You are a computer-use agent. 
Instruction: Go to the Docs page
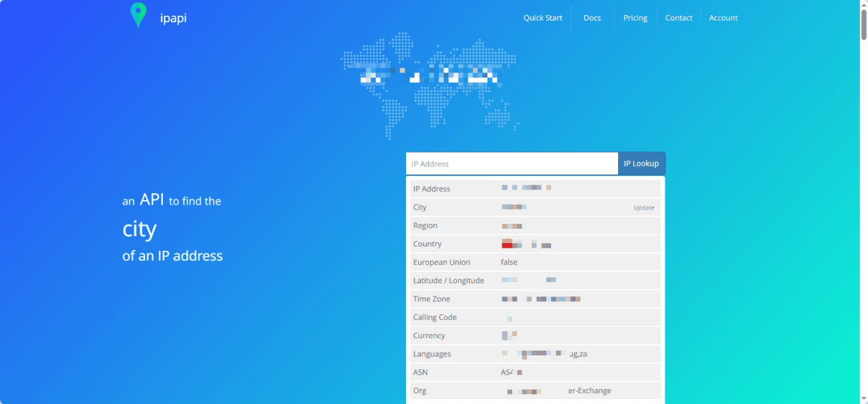coord(592,18)
